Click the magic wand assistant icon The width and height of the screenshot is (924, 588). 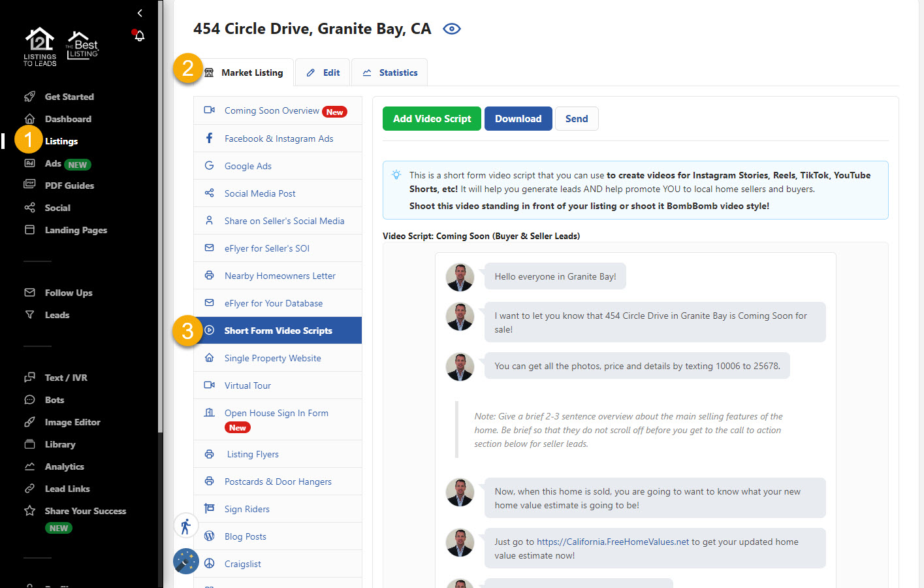click(x=186, y=561)
